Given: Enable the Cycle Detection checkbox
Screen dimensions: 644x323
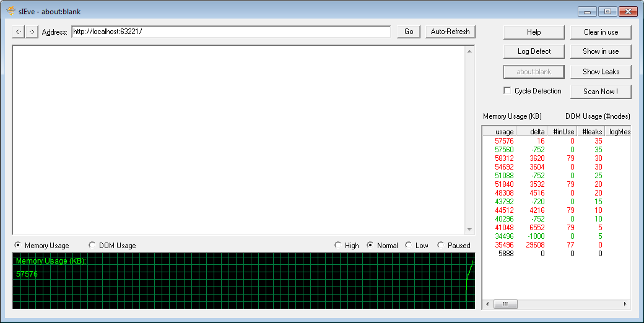Looking at the screenshot, I should pos(507,91).
